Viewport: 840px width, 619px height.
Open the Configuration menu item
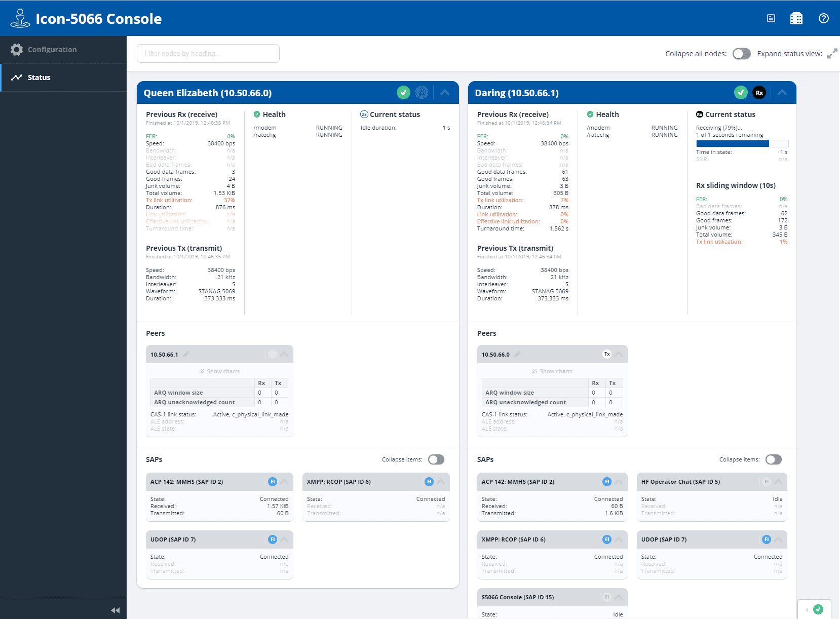52,50
